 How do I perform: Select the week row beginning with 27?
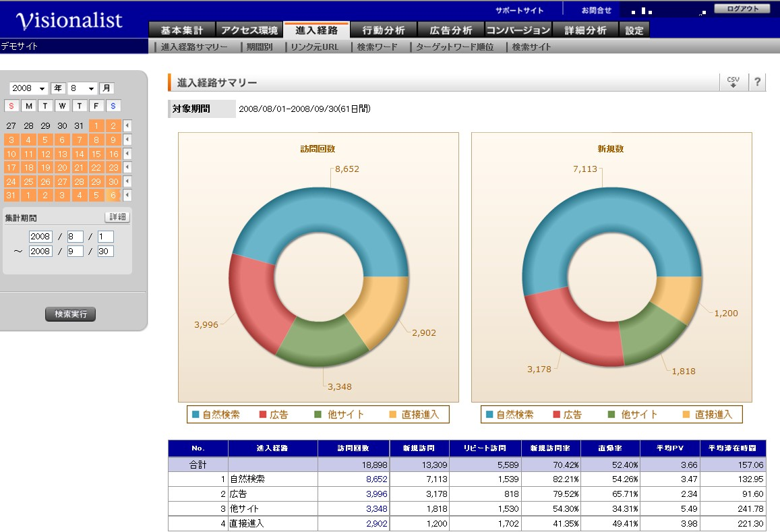(x=127, y=126)
